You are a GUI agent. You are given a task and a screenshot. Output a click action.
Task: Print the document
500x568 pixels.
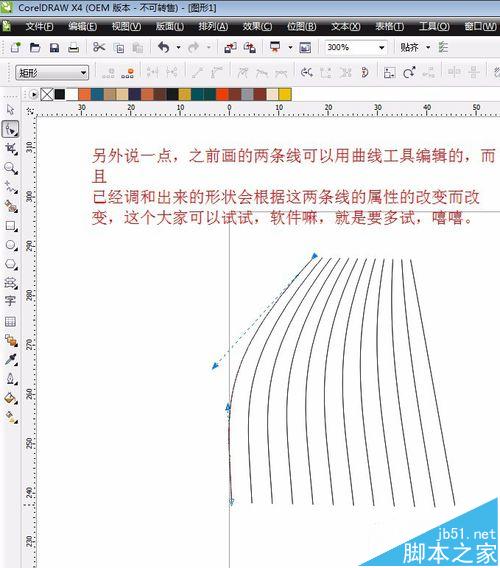(74, 47)
